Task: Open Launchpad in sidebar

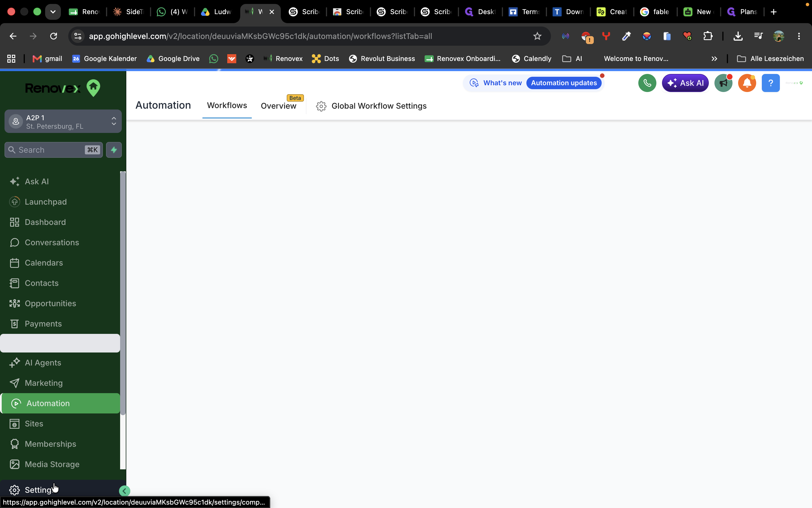Action: tap(60, 202)
